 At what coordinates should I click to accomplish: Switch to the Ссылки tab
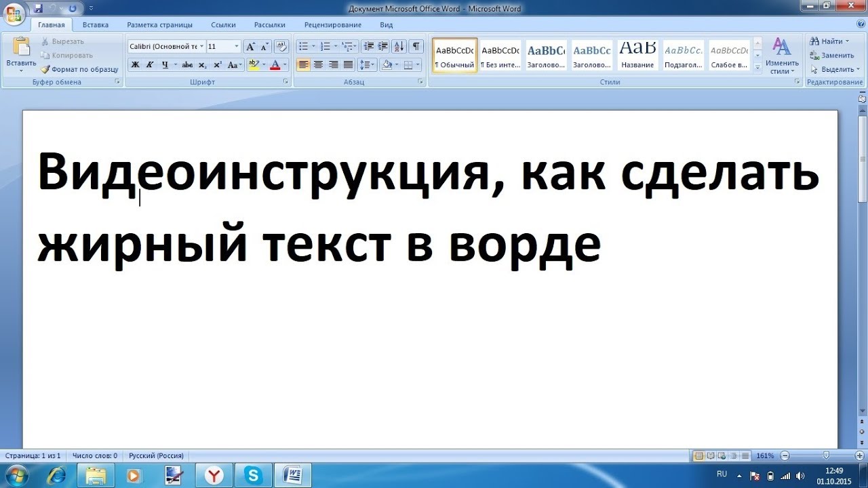point(223,25)
